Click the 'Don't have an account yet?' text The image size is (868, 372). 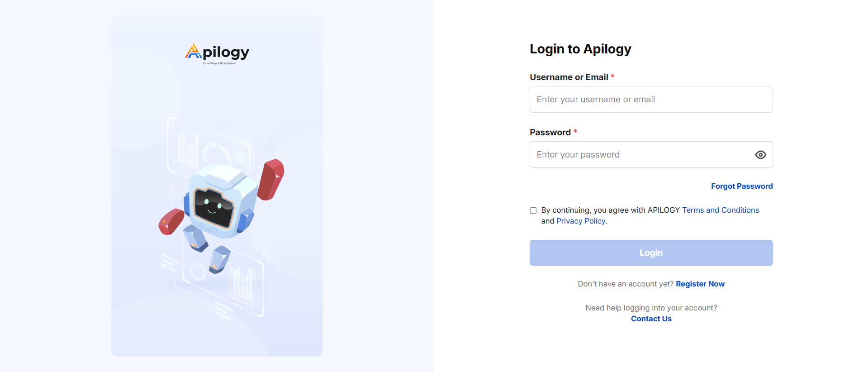626,284
